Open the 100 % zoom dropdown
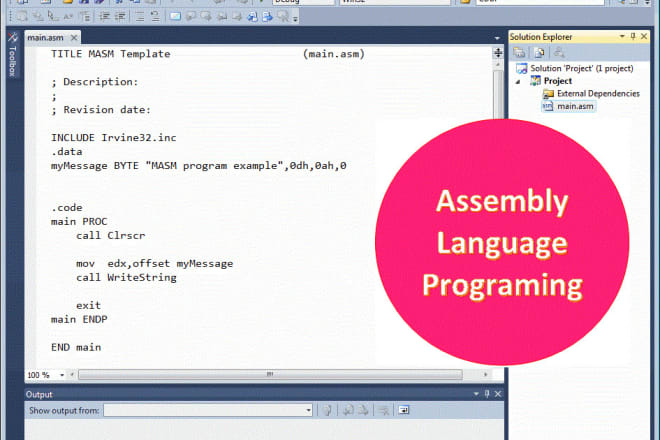The height and width of the screenshot is (440, 660). pos(62,375)
